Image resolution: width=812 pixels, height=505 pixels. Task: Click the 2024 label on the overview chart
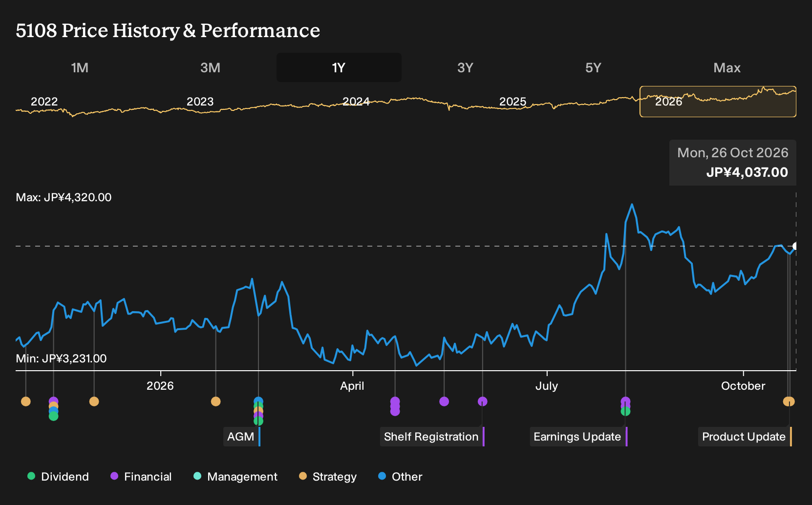tap(356, 102)
